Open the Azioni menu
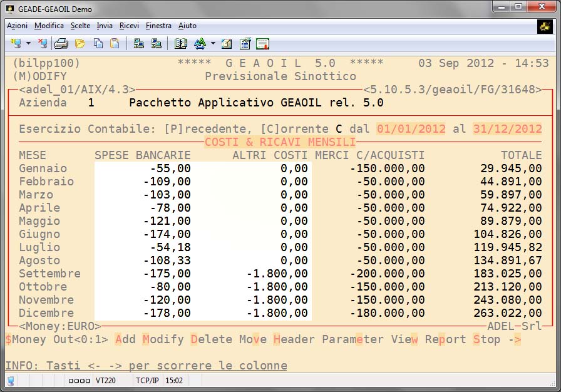Image resolution: width=561 pixels, height=392 pixels. pyautogui.click(x=17, y=26)
